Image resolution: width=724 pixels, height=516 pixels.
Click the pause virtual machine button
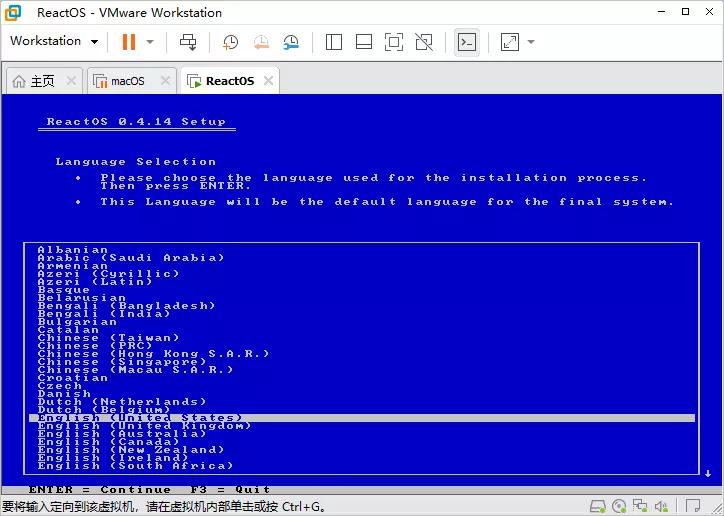click(129, 42)
